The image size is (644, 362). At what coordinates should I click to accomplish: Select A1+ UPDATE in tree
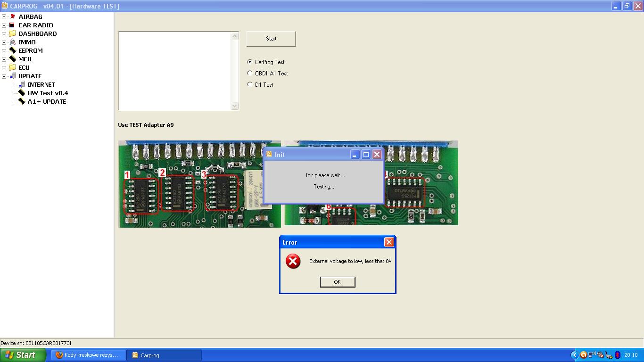pos(47,101)
